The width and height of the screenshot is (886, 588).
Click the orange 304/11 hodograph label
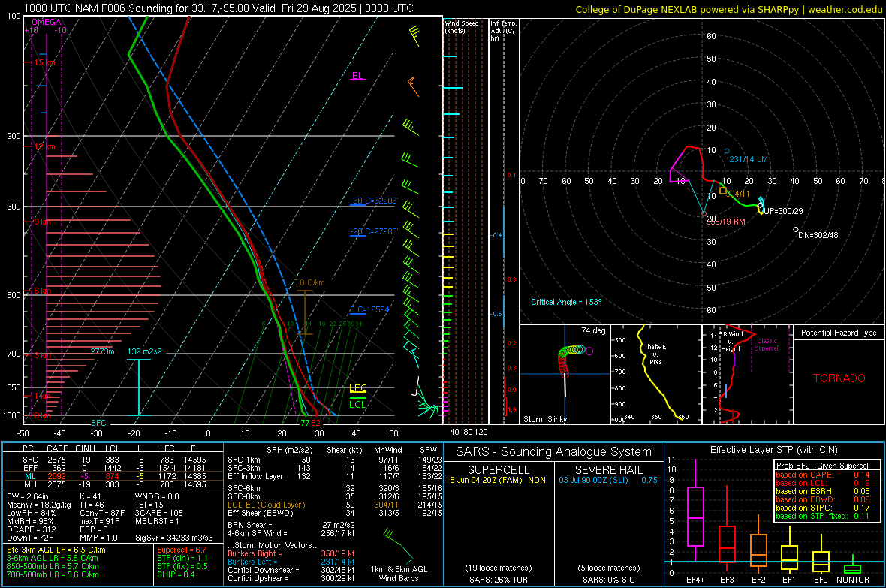pyautogui.click(x=738, y=194)
